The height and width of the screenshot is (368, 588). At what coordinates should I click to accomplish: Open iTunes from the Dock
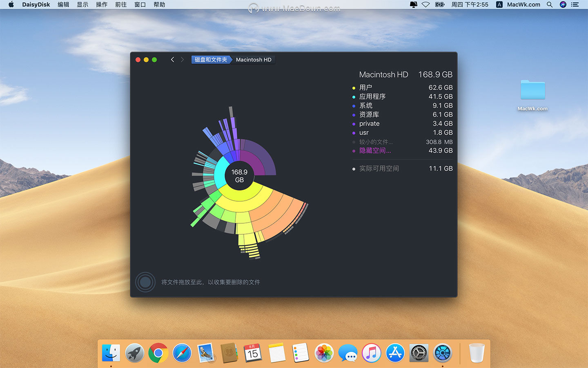[x=372, y=353]
